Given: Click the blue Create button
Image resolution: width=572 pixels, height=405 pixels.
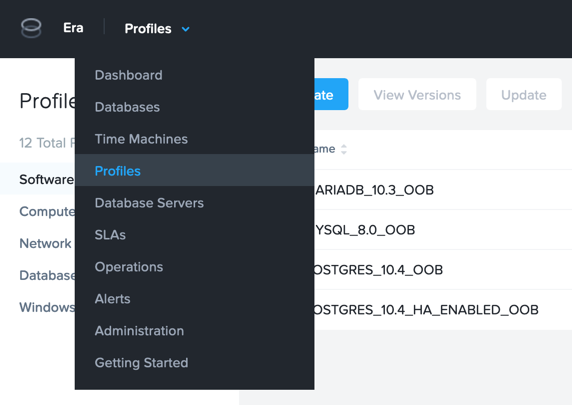Looking at the screenshot, I should (x=331, y=94).
